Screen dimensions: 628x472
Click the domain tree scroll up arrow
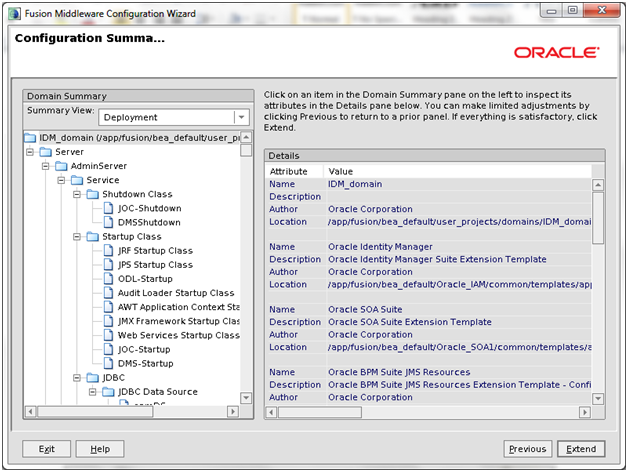click(x=246, y=137)
